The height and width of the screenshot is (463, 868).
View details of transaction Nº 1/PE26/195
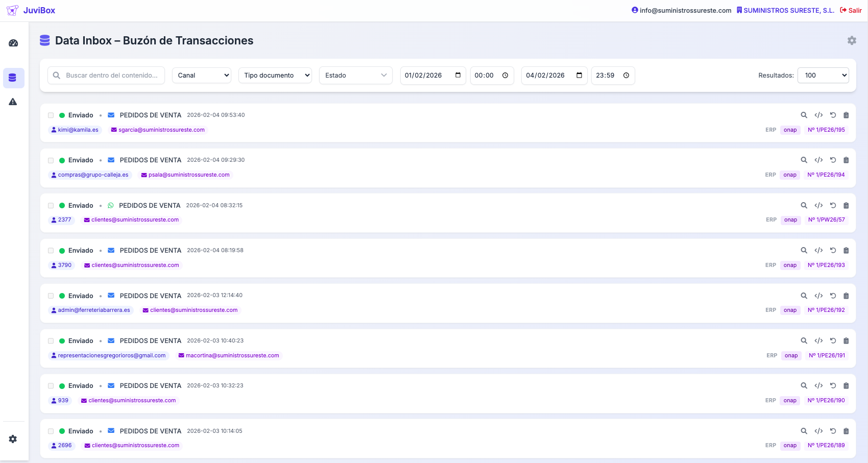coord(804,115)
